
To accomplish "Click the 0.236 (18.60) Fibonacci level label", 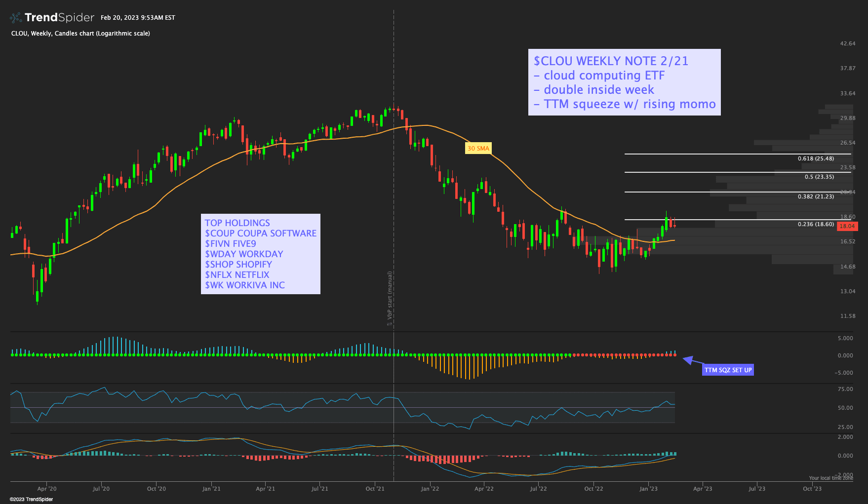I will [816, 224].
